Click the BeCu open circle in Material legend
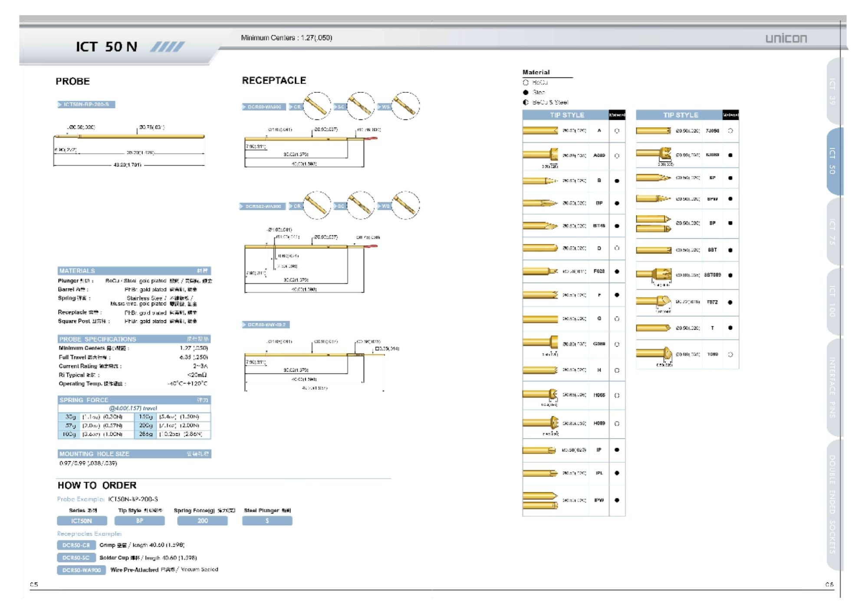Image resolution: width=868 pixels, height=613 pixels. [526, 82]
